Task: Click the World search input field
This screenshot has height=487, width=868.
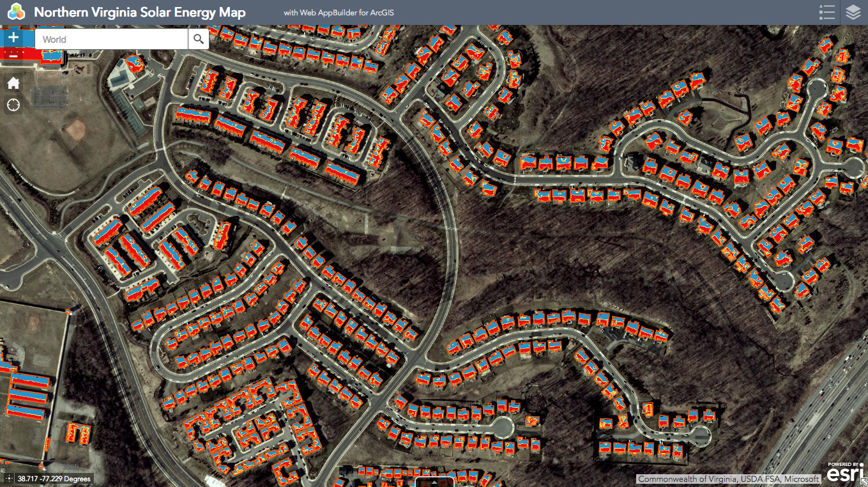Action: 112,40
